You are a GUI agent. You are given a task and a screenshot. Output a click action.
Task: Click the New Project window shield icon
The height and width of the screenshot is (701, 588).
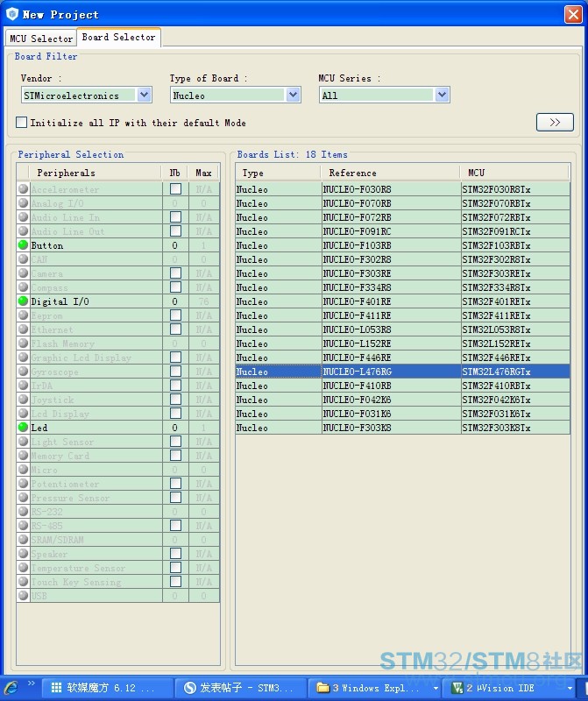pyautogui.click(x=12, y=14)
